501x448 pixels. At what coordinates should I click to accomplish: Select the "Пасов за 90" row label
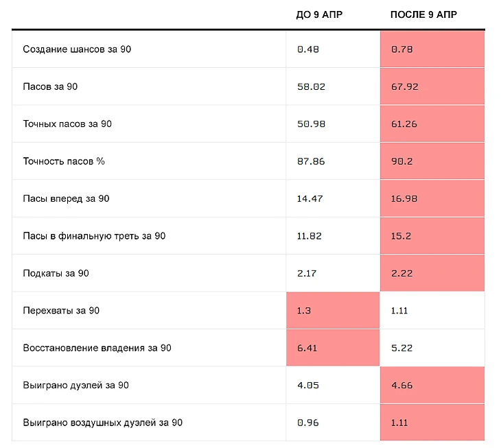tap(54, 86)
